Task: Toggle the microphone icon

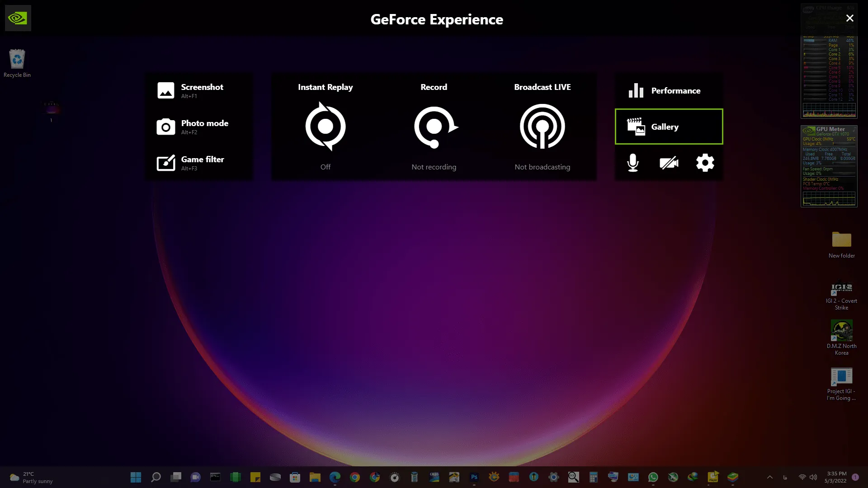Action: click(x=633, y=163)
